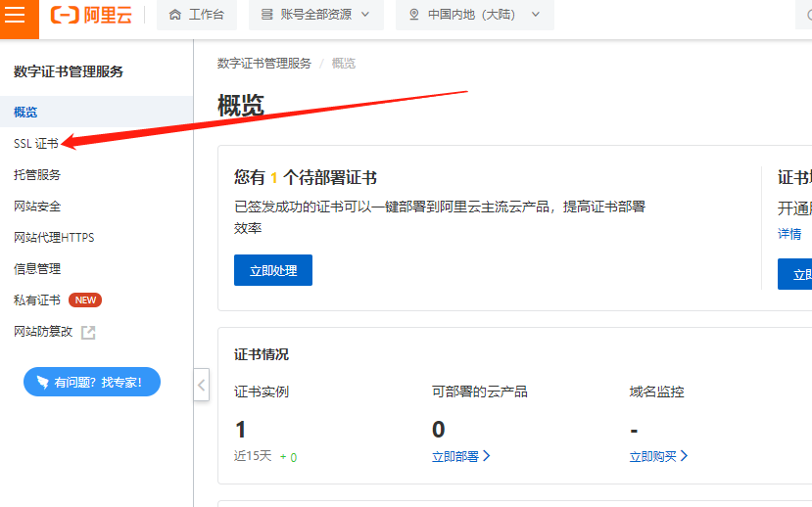Click the 数字证书管理服务 sidebar title
Viewport: 812px width, 507px height.
pos(69,71)
